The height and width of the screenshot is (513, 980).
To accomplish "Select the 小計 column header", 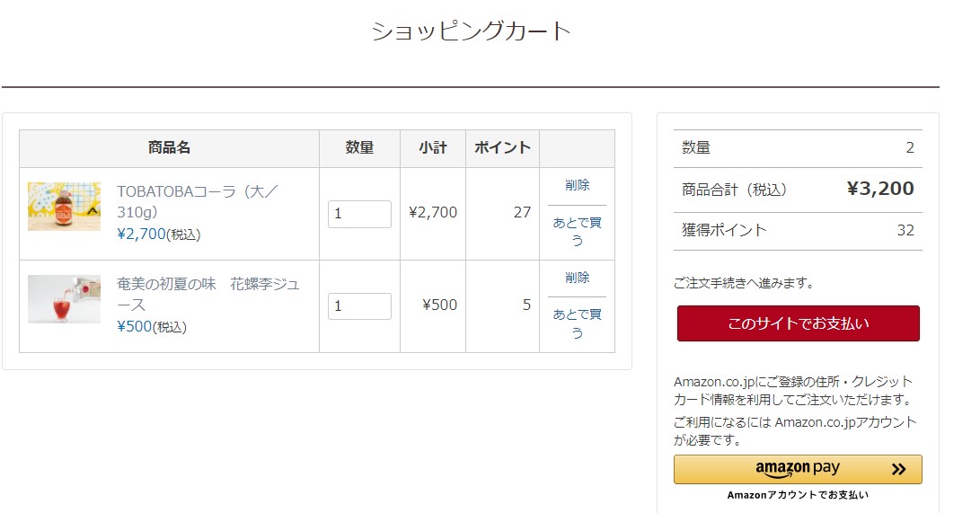I will (433, 148).
